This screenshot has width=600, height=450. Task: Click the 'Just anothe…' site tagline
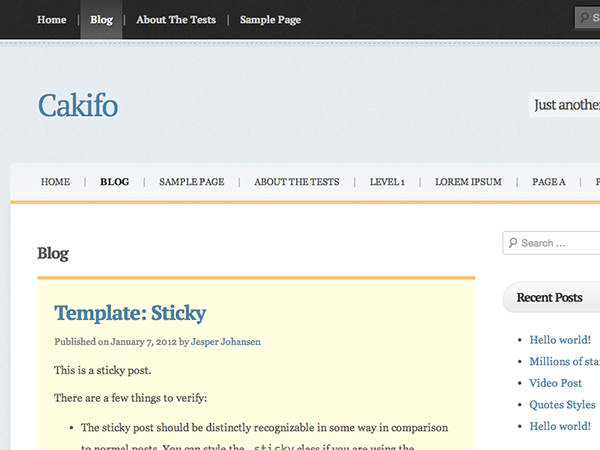[x=567, y=105]
